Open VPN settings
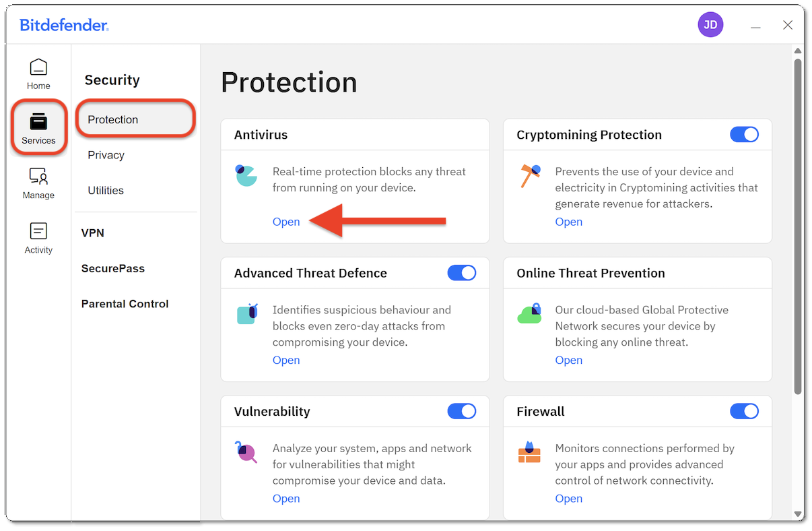Screen dimensions: 812x531 [x=92, y=232]
